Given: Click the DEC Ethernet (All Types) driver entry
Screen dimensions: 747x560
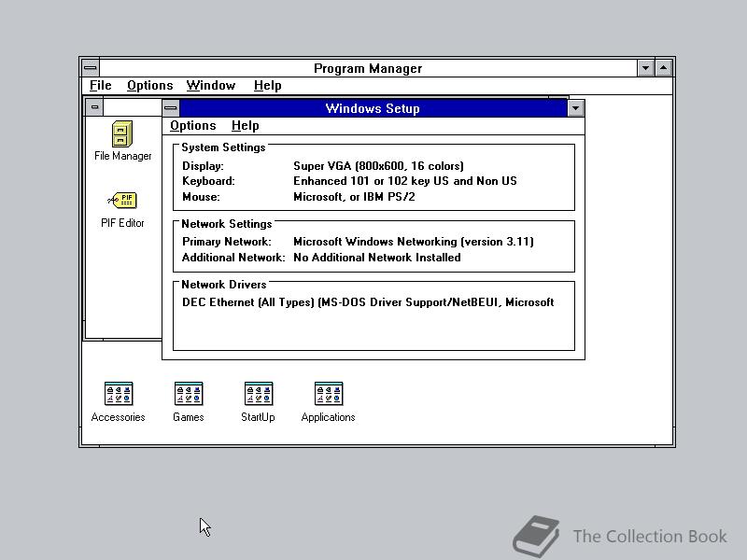Looking at the screenshot, I should [x=368, y=302].
